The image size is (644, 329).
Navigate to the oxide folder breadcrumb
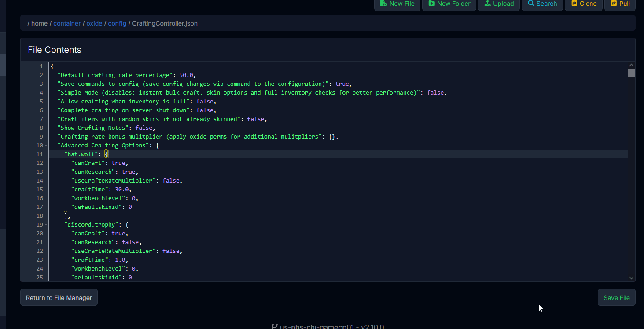tap(94, 23)
